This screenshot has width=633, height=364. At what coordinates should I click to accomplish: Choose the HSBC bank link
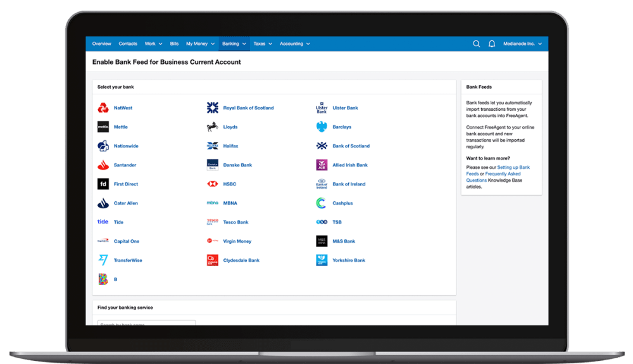(x=230, y=184)
